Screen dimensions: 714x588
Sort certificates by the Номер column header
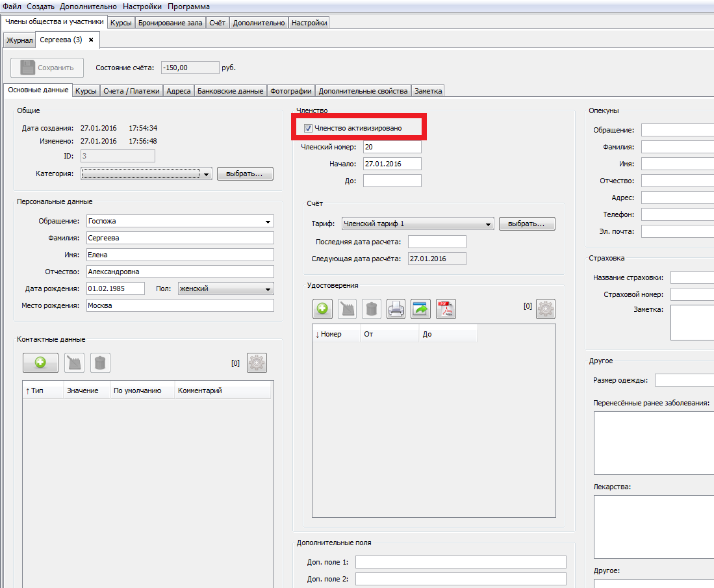336,334
